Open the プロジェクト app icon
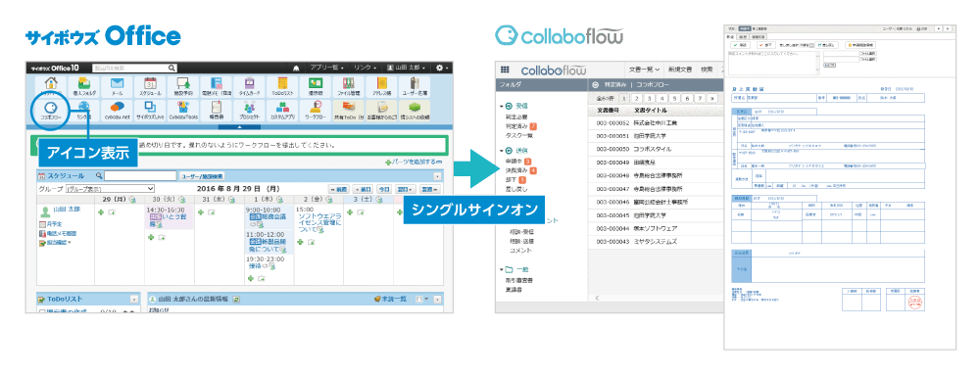Viewport: 980px width, 375px height. (x=250, y=111)
